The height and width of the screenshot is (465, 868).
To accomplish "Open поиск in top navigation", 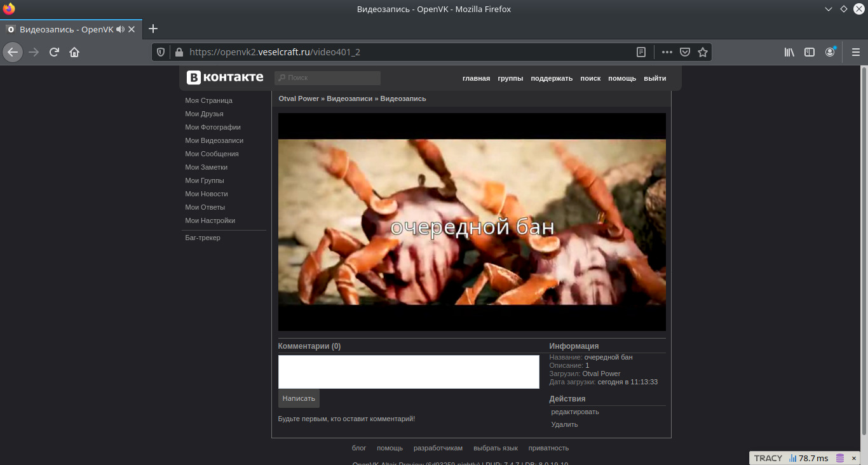I will 590,78.
